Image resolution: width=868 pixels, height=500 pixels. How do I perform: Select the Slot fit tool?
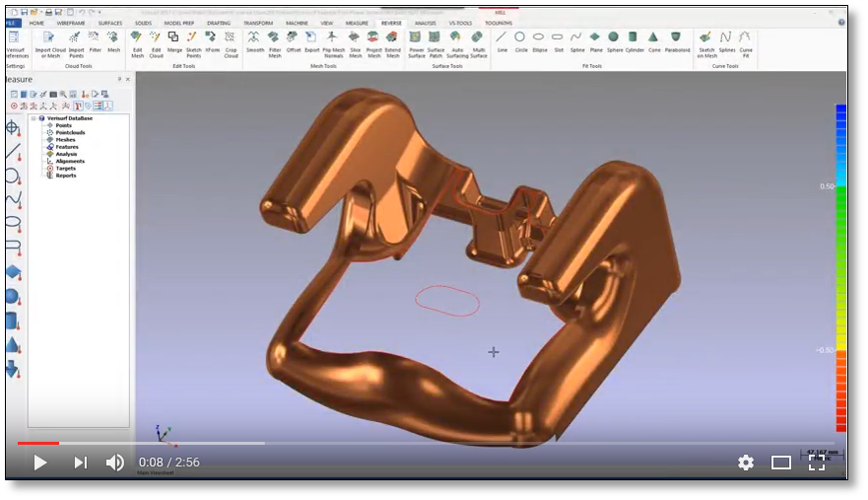tap(558, 42)
